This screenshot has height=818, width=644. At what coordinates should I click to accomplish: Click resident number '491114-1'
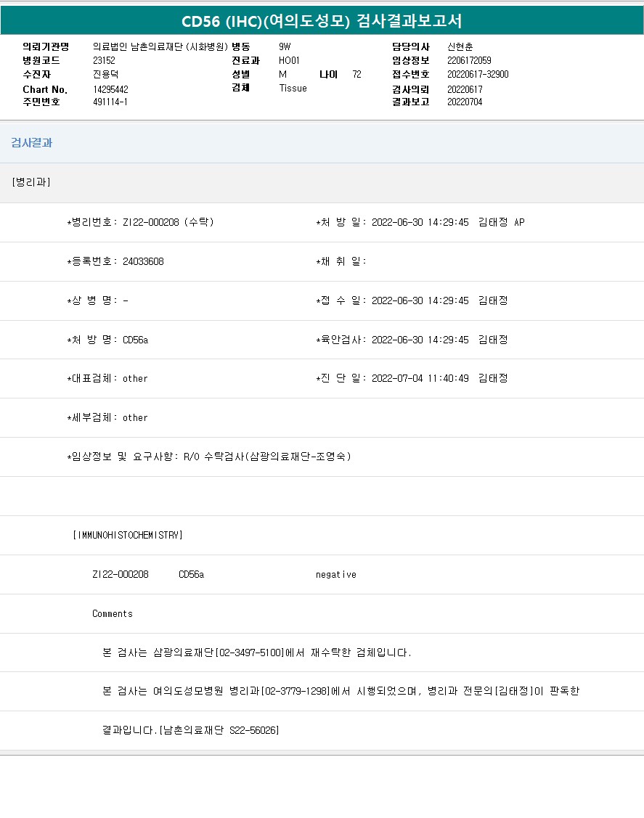pos(110,102)
